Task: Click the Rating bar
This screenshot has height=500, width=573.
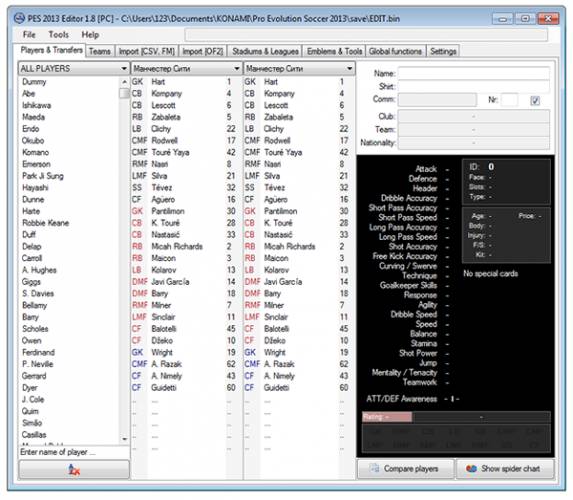Action: 456,417
